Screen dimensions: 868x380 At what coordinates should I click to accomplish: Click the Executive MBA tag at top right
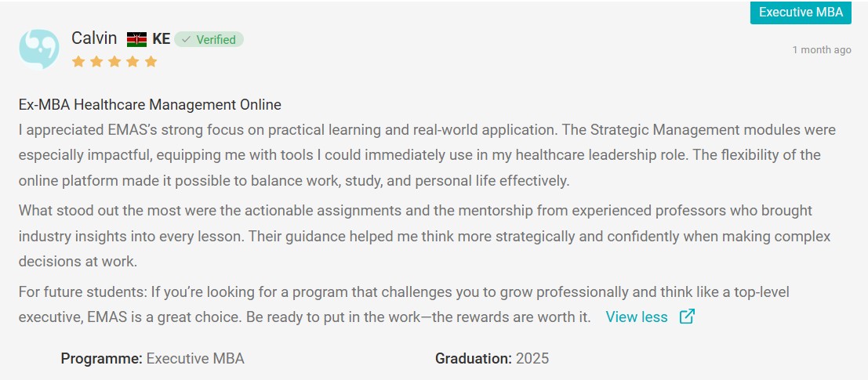pos(801,13)
